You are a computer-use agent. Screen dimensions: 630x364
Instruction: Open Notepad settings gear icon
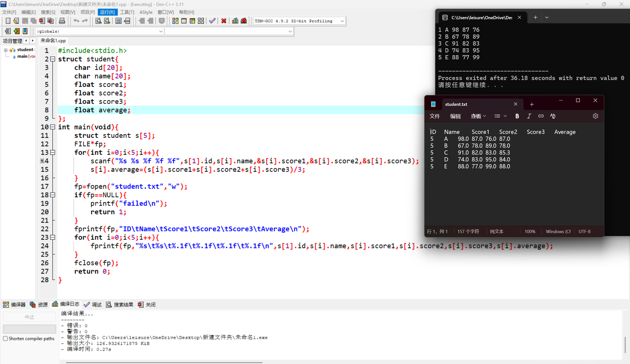(595, 116)
